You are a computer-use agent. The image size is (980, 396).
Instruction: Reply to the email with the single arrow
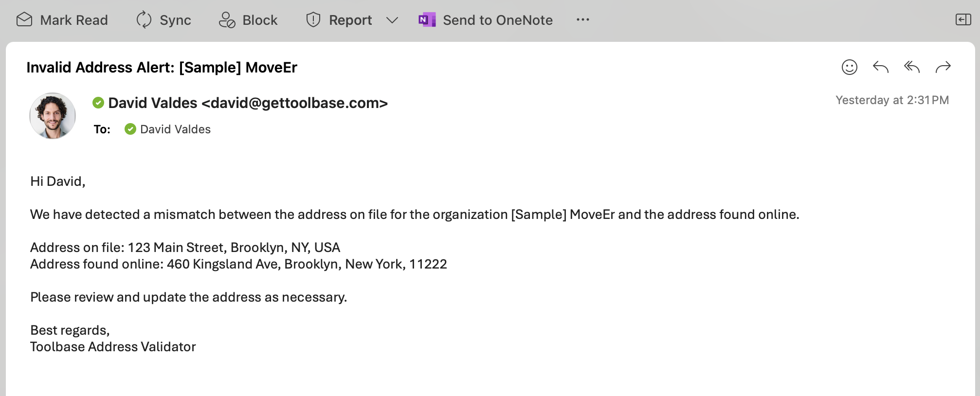coord(881,67)
